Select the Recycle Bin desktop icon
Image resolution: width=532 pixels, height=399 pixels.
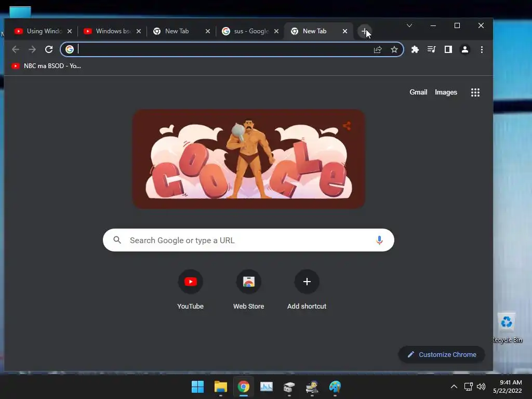coord(507,328)
